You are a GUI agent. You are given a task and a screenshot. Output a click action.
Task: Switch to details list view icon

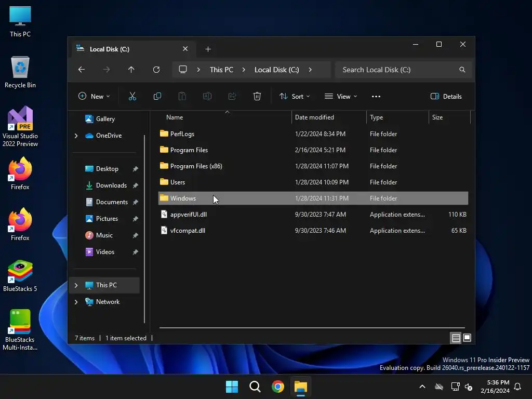point(456,338)
